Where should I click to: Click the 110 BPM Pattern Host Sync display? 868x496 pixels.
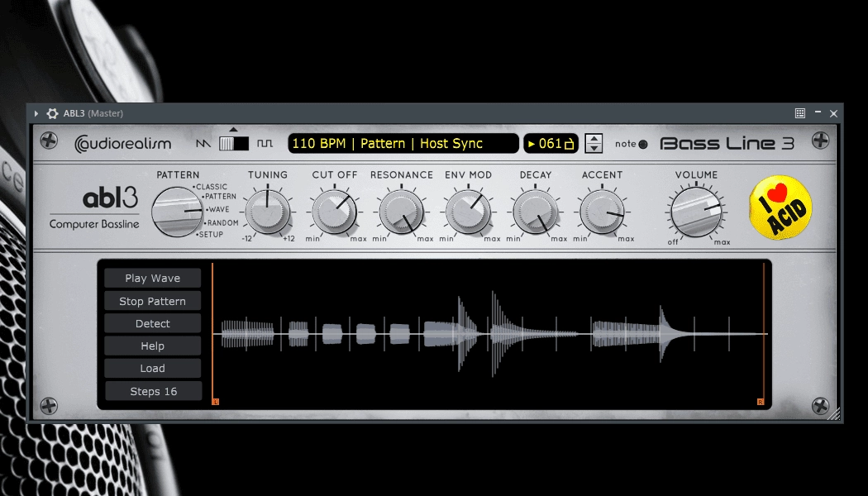point(403,143)
